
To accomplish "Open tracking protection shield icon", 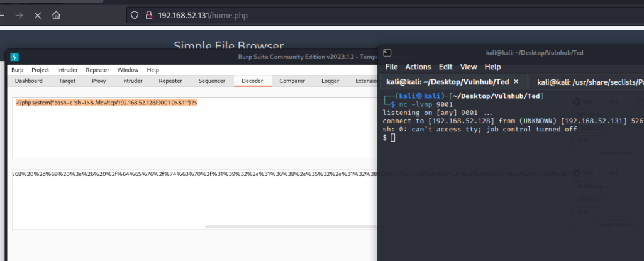I will tap(135, 16).
